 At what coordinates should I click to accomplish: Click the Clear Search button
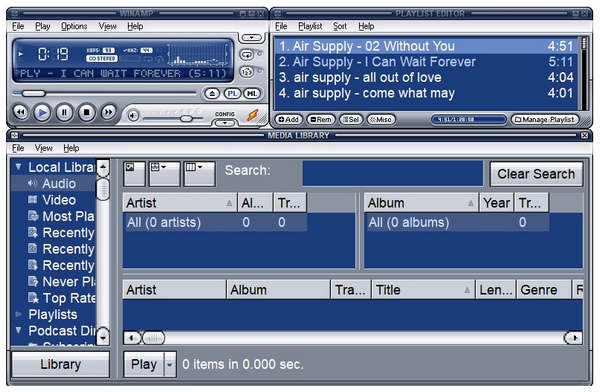pos(536,174)
